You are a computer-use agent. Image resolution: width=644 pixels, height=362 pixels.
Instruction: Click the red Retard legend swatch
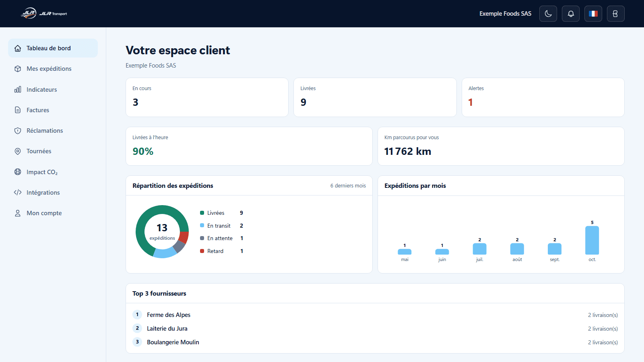[202, 251]
